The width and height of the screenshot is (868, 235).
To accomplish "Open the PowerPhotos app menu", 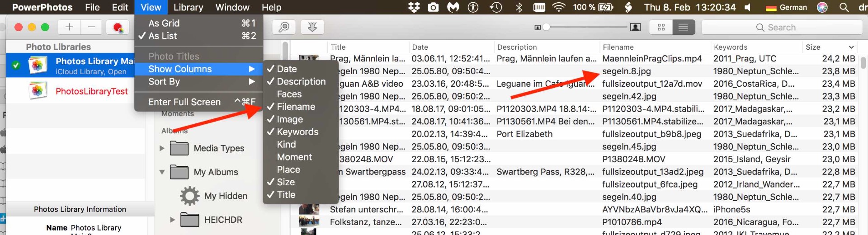I will (x=42, y=7).
